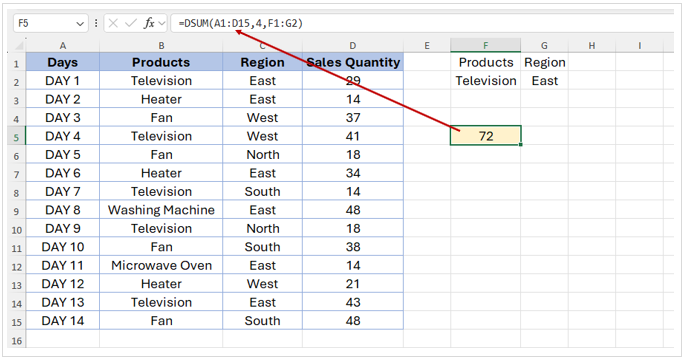Select row 16 header

16,340
